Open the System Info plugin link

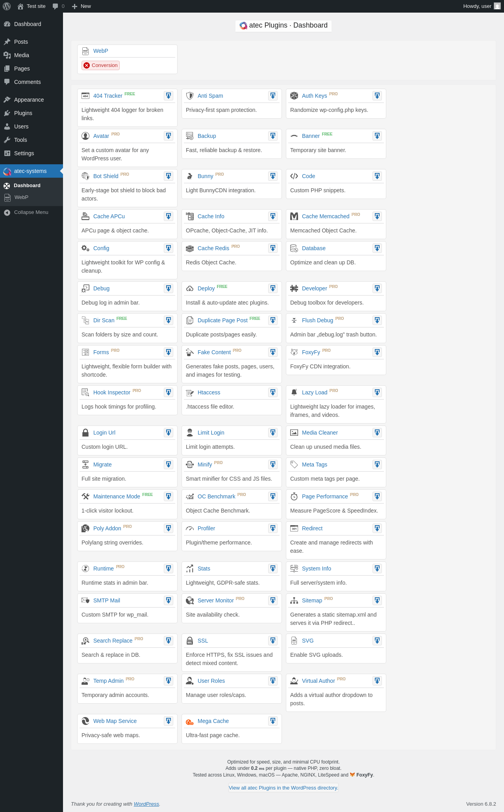pyautogui.click(x=317, y=569)
